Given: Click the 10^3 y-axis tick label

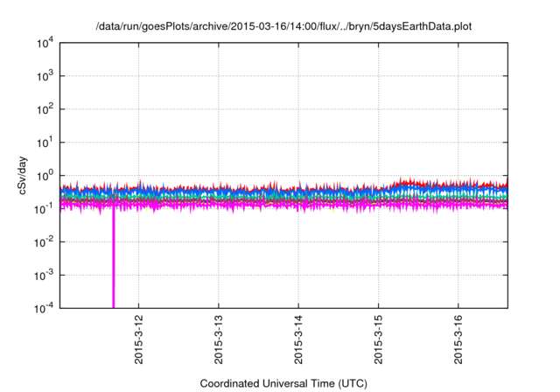Looking at the screenshot, I should coord(45,76).
